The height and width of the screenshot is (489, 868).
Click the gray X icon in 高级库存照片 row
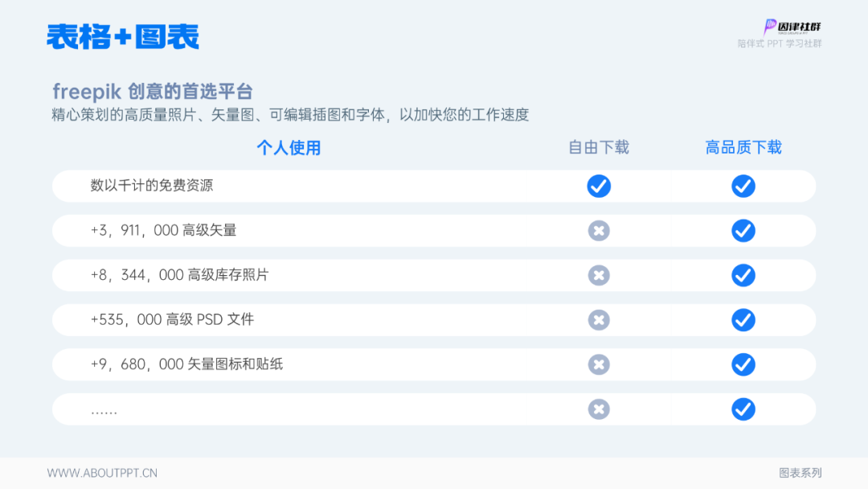pos(599,275)
